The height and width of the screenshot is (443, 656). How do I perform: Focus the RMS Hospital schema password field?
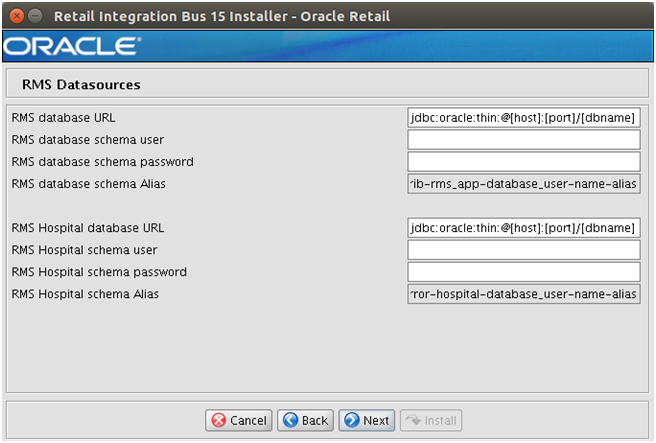(524, 272)
